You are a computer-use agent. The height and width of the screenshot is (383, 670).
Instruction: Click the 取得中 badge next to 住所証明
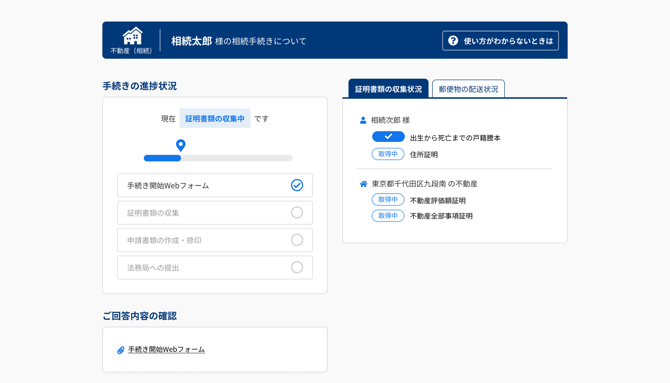[x=388, y=154]
